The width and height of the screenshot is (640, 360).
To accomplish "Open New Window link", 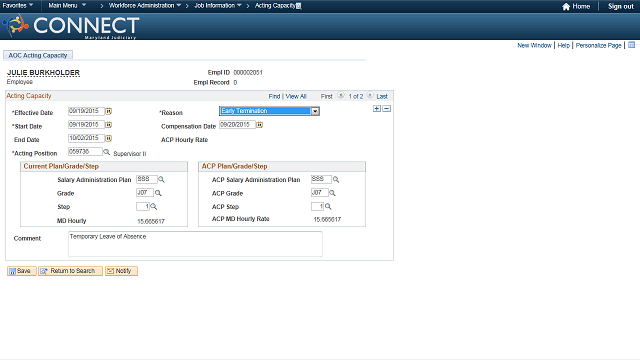I will [534, 45].
